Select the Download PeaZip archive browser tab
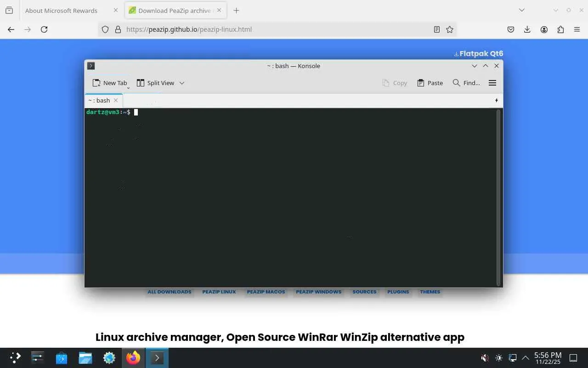 point(175,11)
